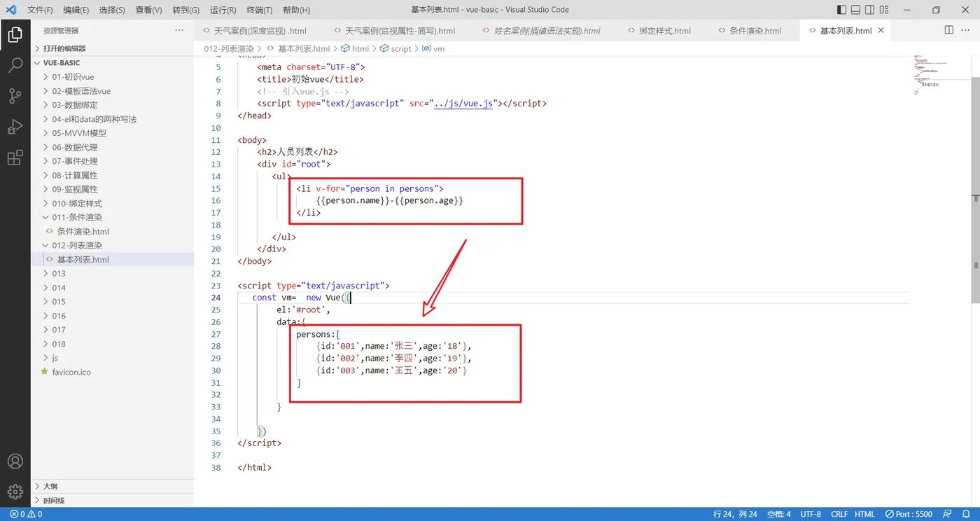Viewport: 980px width, 521px height.
Task: Open the 文件(F) menu
Action: (x=40, y=10)
